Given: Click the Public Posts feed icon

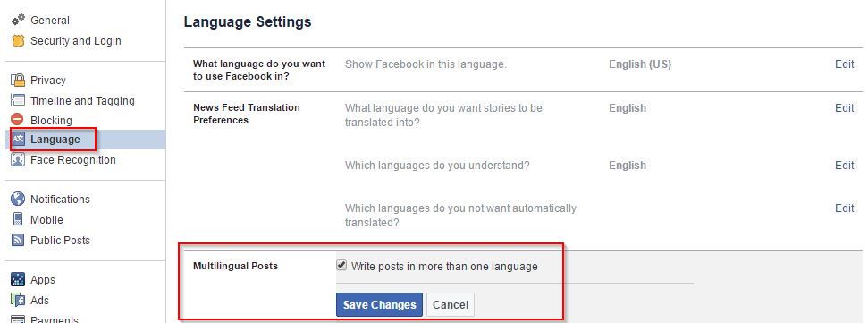Looking at the screenshot, I should (x=18, y=241).
